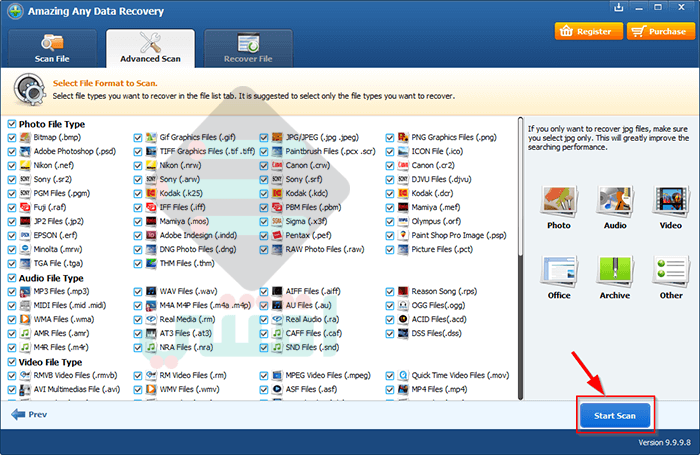Screen dimensions: 700x455
Task: Uncheck the Photo File Type group checkbox
Action: click(x=12, y=124)
